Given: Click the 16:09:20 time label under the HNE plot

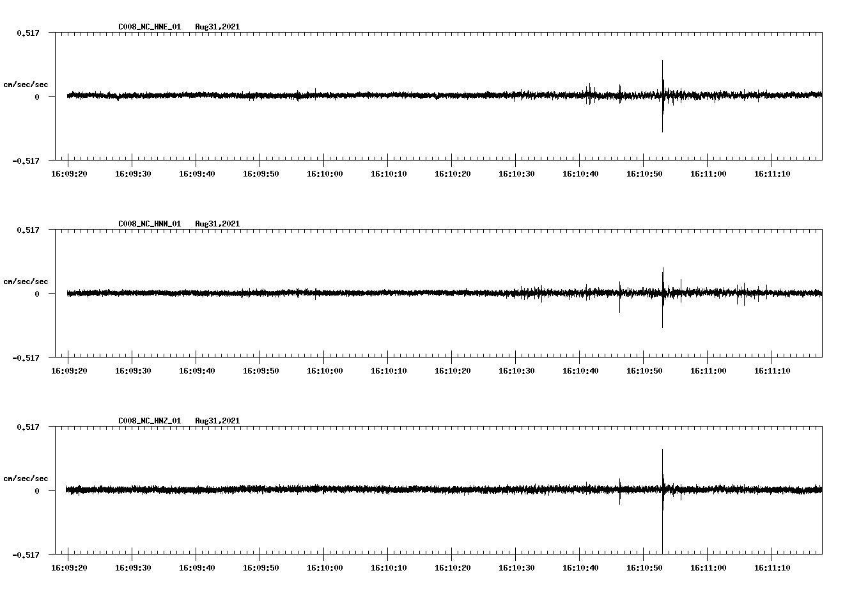Looking at the screenshot, I should tap(69, 174).
